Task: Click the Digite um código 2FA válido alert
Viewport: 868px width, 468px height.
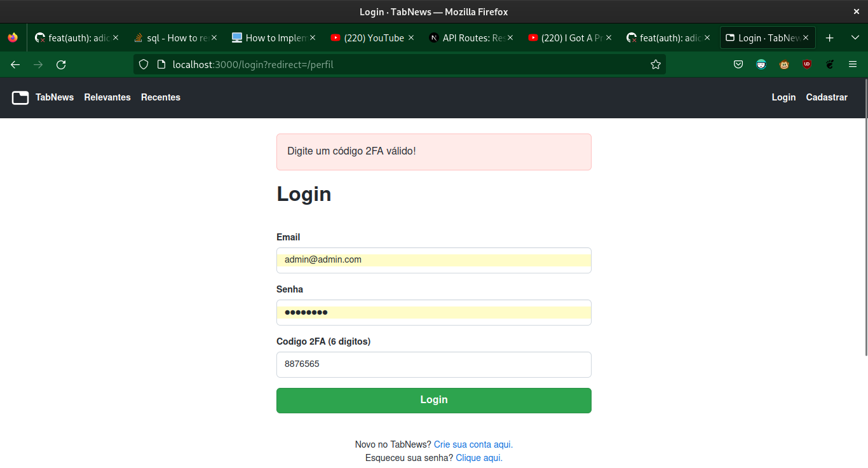Action: 434,152
